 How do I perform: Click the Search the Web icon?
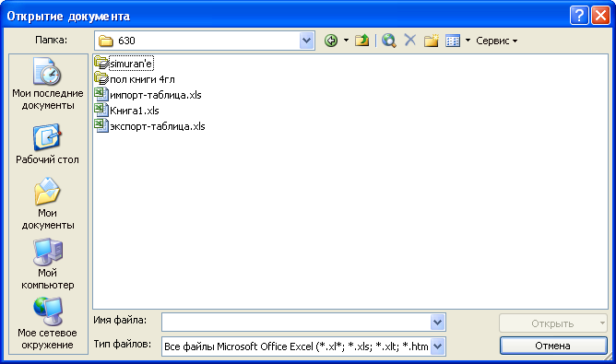(x=388, y=41)
